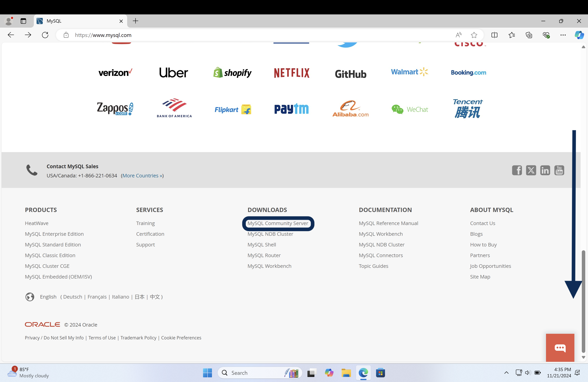Screen dimensions: 588x382
Task: Open Terms of Use link
Action: coord(102,337)
